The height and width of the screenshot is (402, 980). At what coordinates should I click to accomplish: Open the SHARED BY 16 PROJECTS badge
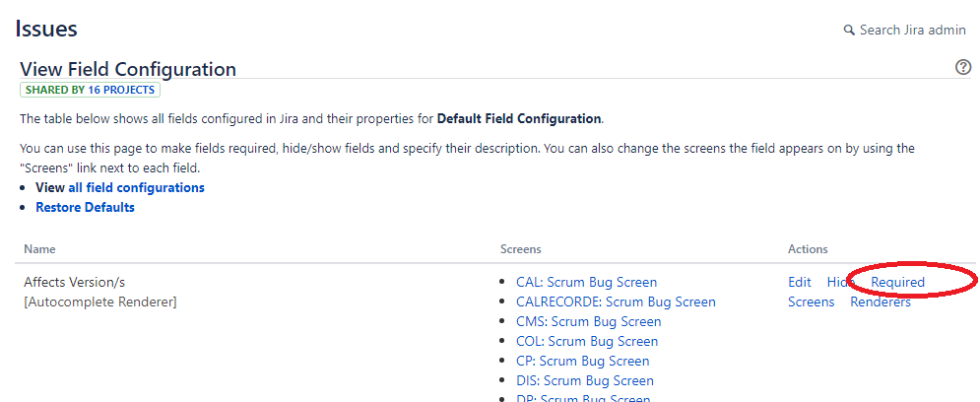(x=90, y=90)
